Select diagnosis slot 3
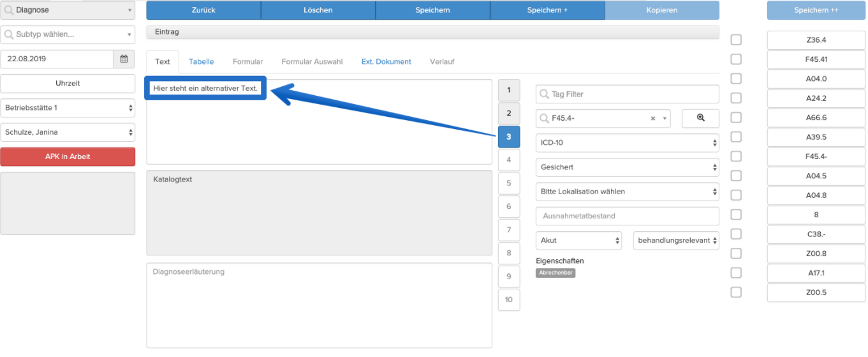 [509, 137]
